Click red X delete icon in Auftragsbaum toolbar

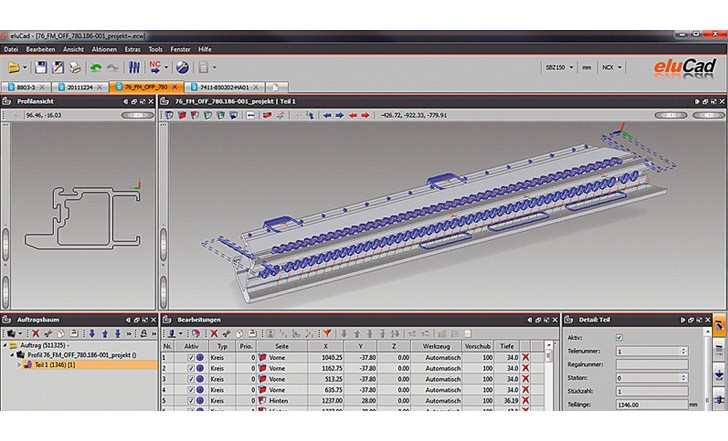click(x=35, y=333)
